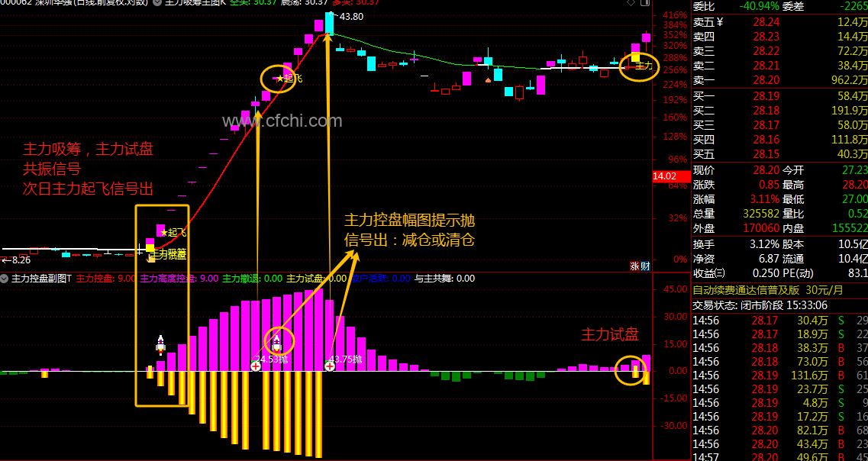The height and width of the screenshot is (461, 868).
Task: Click the small orange triangle marker on K-line
Action: click(x=488, y=81)
